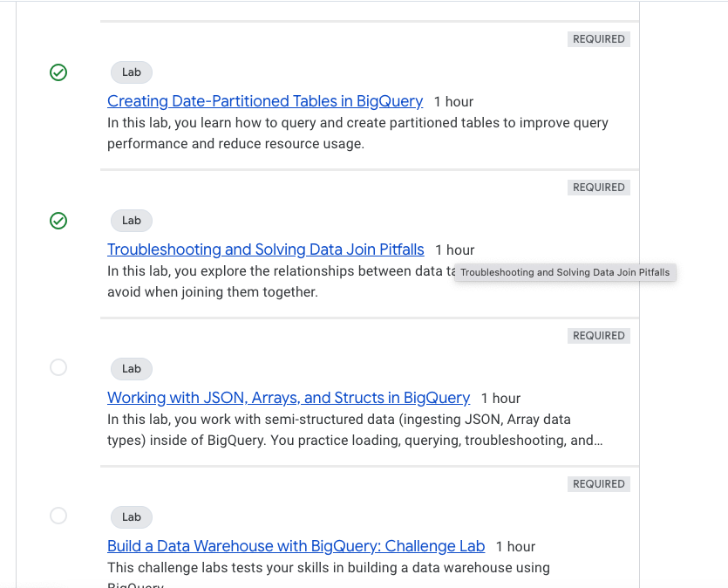Click the completion checkmark beside Troubleshooting and Solving Data Join Pitfalls
This screenshot has width=728, height=588.
point(58,221)
